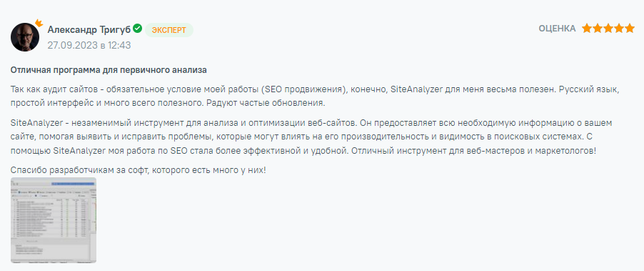Click the review date 27.09.2023 в 12:43

point(89,45)
